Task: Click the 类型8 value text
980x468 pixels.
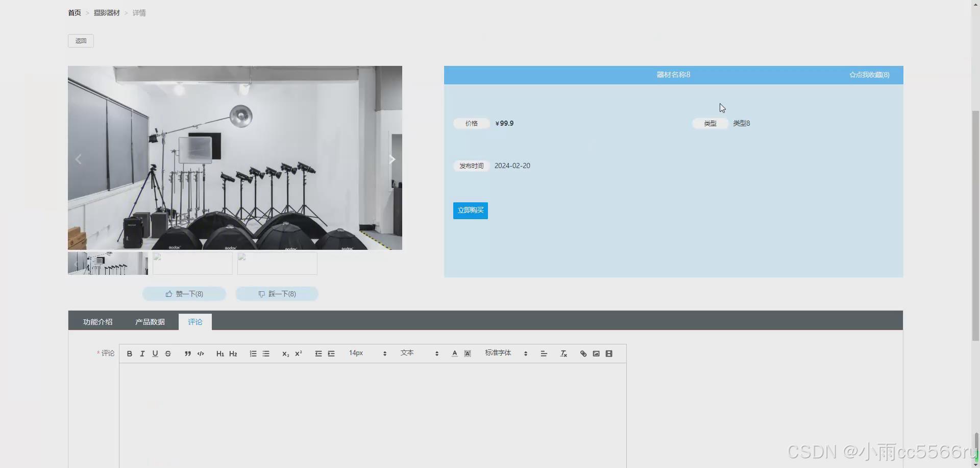Action: tap(742, 123)
